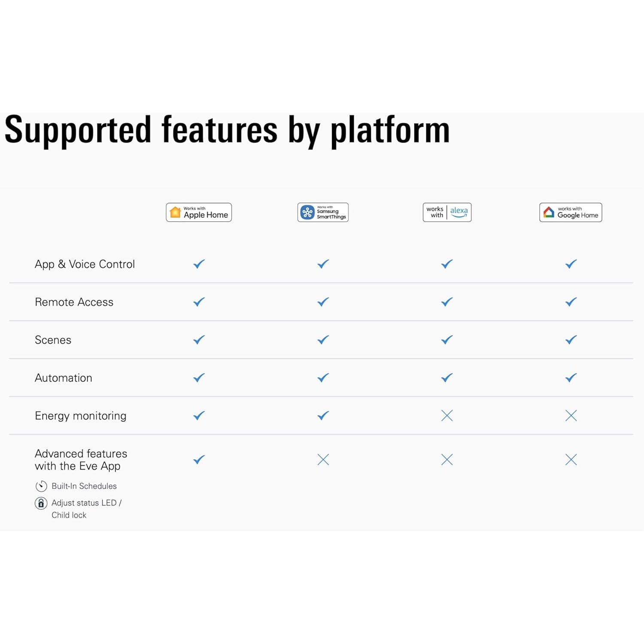
Task: Click the Scenes row label
Action: [53, 340]
